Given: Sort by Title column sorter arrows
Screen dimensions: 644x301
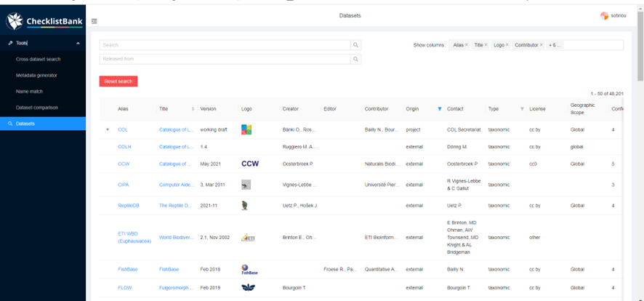Looking at the screenshot, I should [193, 109].
